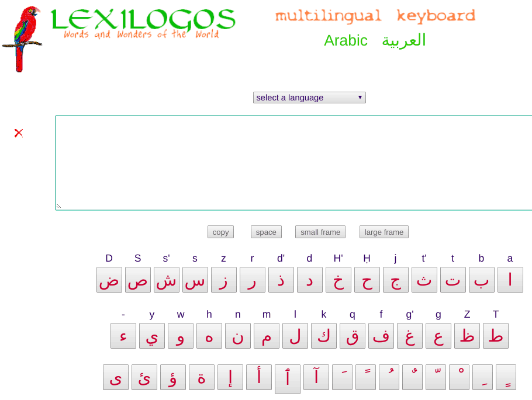Image resolution: width=532 pixels, height=400 pixels.
Task: Click the copy button
Action: point(220,232)
